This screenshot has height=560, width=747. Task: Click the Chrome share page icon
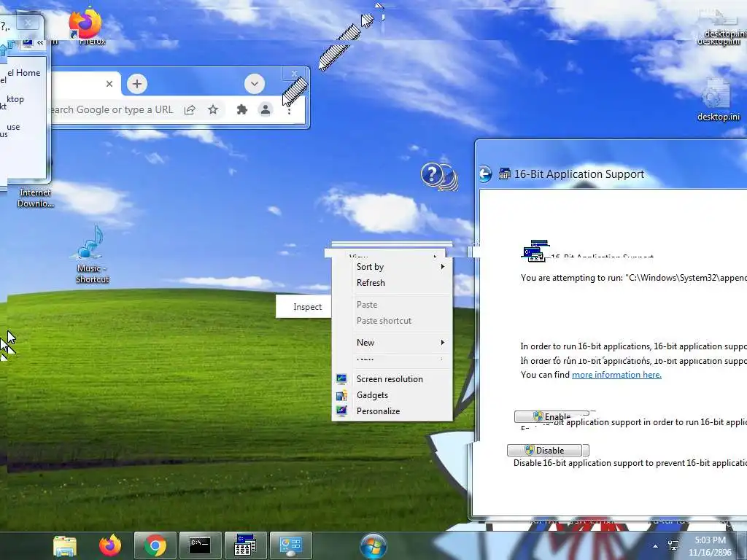(190, 110)
